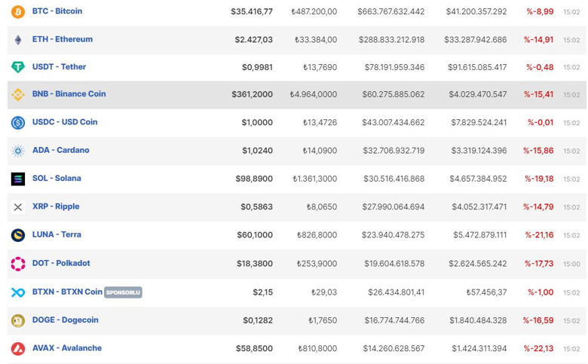Open the USDT - Tether link
This screenshot has height=364, width=588.
pos(59,67)
